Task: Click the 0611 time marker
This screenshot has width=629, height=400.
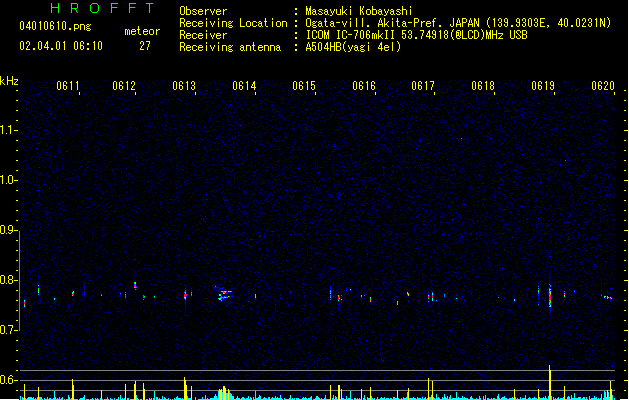Action: coord(68,86)
